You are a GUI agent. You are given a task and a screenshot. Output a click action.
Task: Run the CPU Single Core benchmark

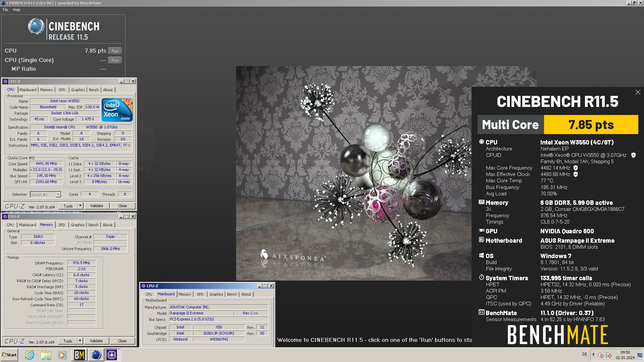pyautogui.click(x=115, y=60)
